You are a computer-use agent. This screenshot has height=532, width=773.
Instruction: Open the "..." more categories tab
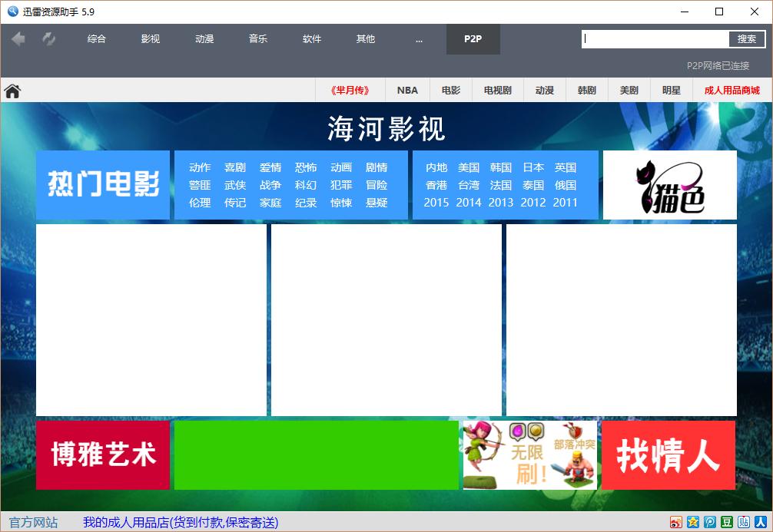tap(419, 39)
